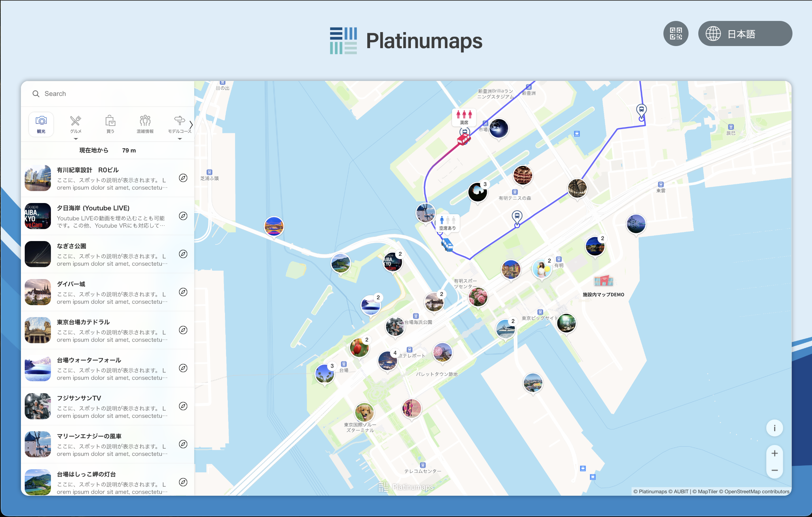Viewport: 812px width, 517px height.
Task: Click compass icon for ダイバー城
Action: tap(183, 292)
